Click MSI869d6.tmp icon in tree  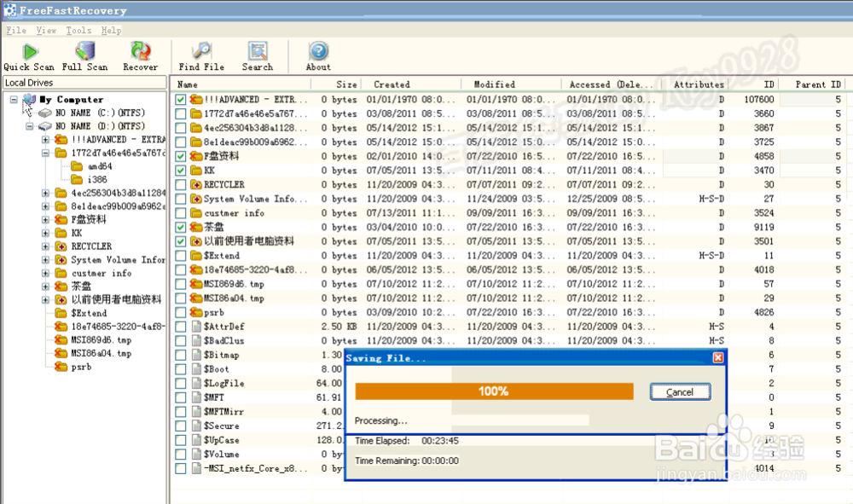(x=61, y=339)
